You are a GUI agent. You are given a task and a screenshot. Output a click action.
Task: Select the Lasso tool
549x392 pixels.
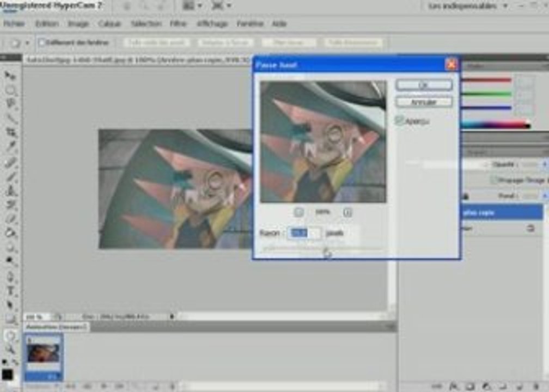[10, 104]
